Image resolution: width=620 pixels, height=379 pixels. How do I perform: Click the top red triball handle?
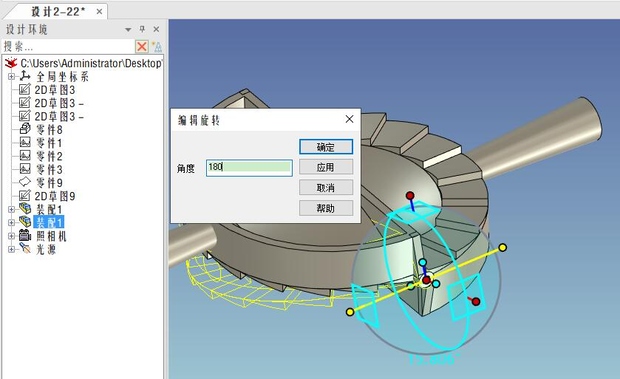pos(410,196)
